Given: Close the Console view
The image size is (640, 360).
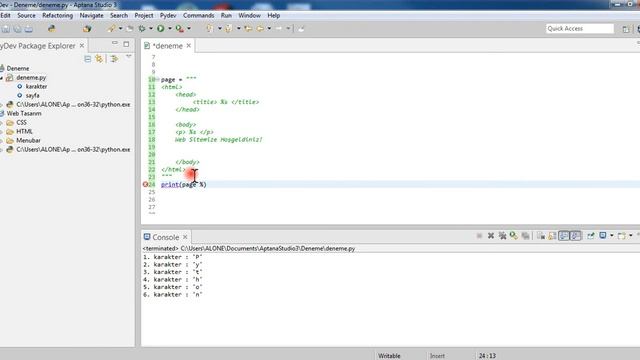Looking at the screenshot, I should coord(185,237).
